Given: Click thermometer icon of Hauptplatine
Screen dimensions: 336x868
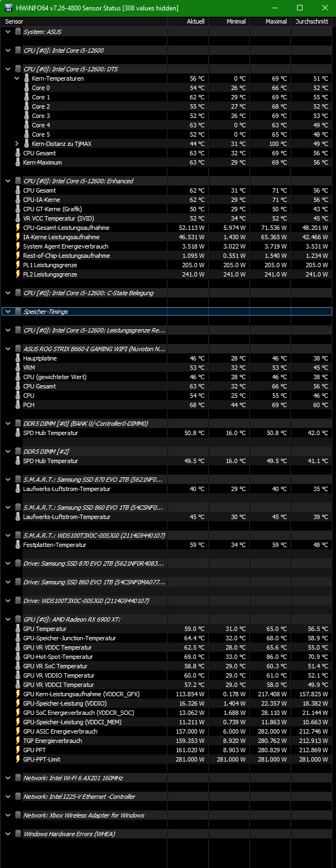Looking at the screenshot, I should 18,358.
